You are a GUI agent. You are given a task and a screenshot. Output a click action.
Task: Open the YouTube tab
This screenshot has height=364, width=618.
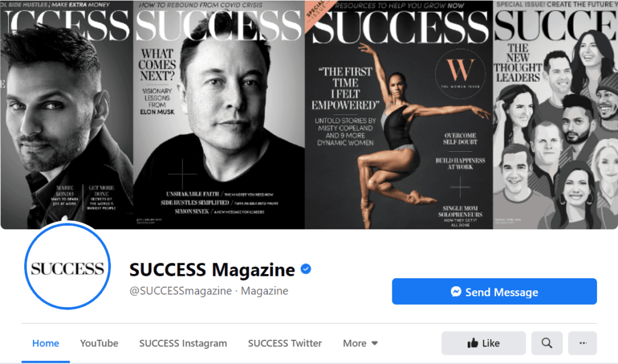pyautogui.click(x=99, y=343)
